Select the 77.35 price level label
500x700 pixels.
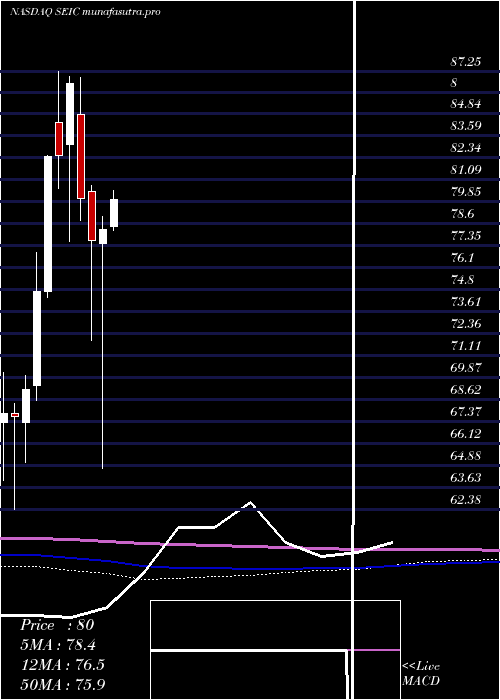[466, 236]
